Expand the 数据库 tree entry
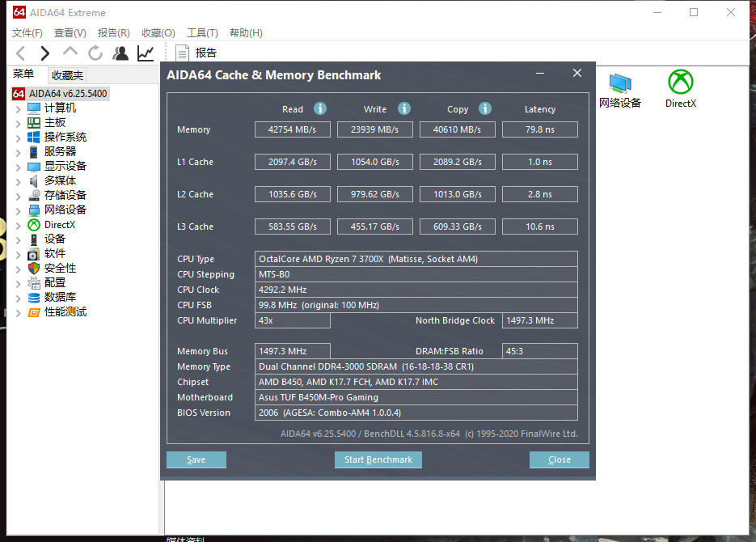 (19, 297)
